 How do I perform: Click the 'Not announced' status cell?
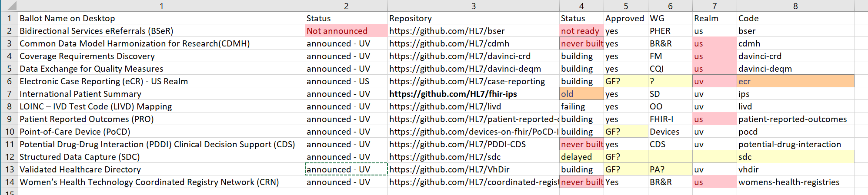pos(346,31)
